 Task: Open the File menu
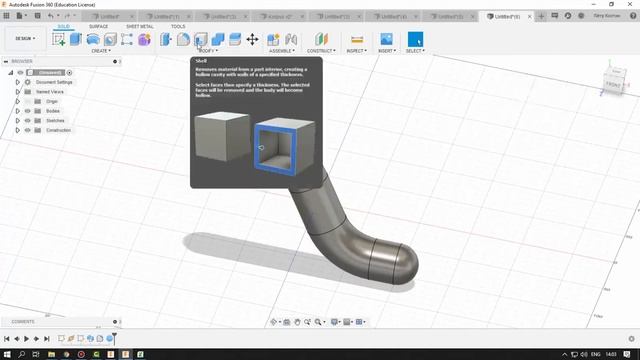(21, 16)
